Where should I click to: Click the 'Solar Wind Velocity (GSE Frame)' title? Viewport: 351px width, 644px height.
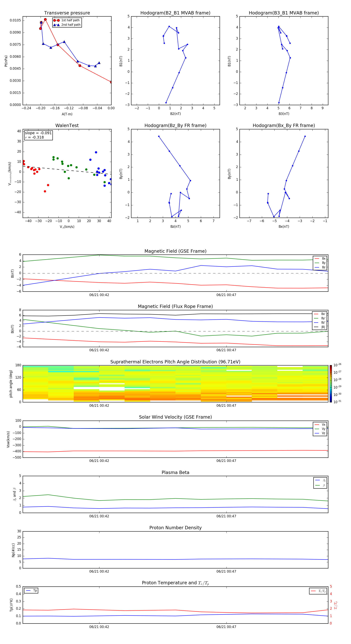point(175,417)
